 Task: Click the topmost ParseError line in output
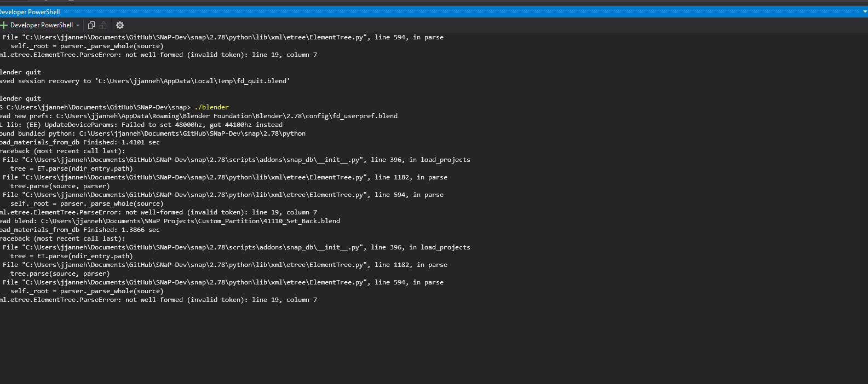point(158,55)
